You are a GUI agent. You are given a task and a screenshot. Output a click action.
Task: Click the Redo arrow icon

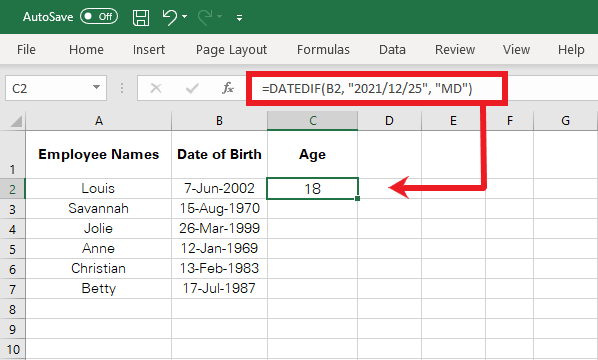(x=205, y=17)
